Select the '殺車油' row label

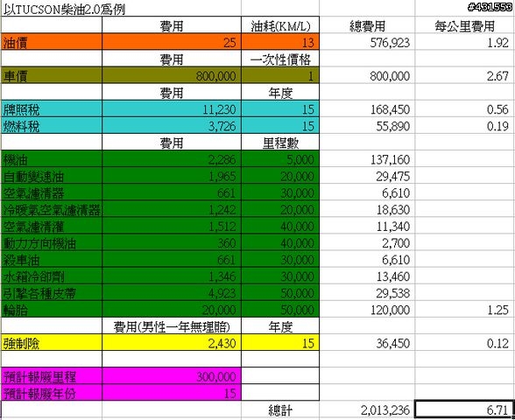[x=52, y=260]
